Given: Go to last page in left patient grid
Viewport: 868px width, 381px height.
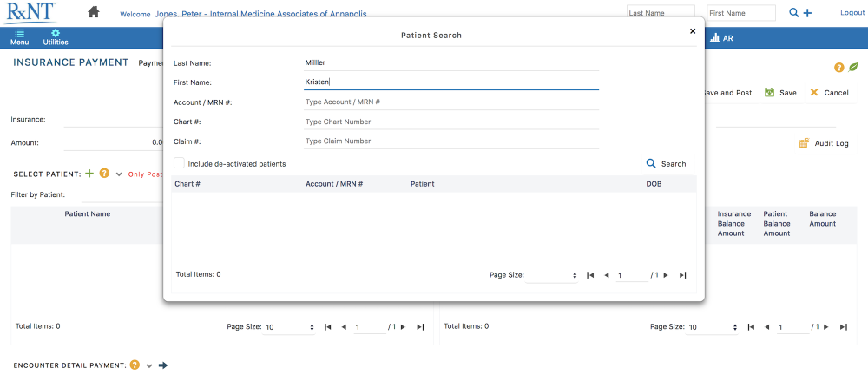Looking at the screenshot, I should [x=420, y=326].
